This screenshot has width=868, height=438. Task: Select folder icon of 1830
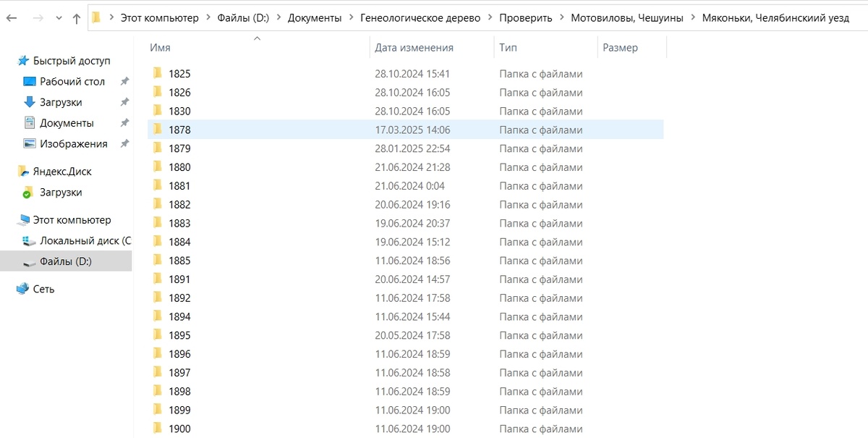(x=158, y=111)
